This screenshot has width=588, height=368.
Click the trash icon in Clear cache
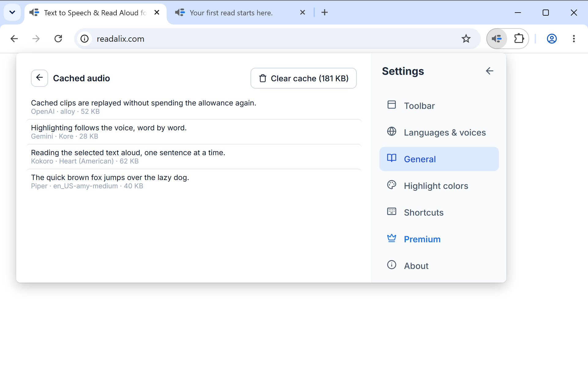(x=263, y=79)
